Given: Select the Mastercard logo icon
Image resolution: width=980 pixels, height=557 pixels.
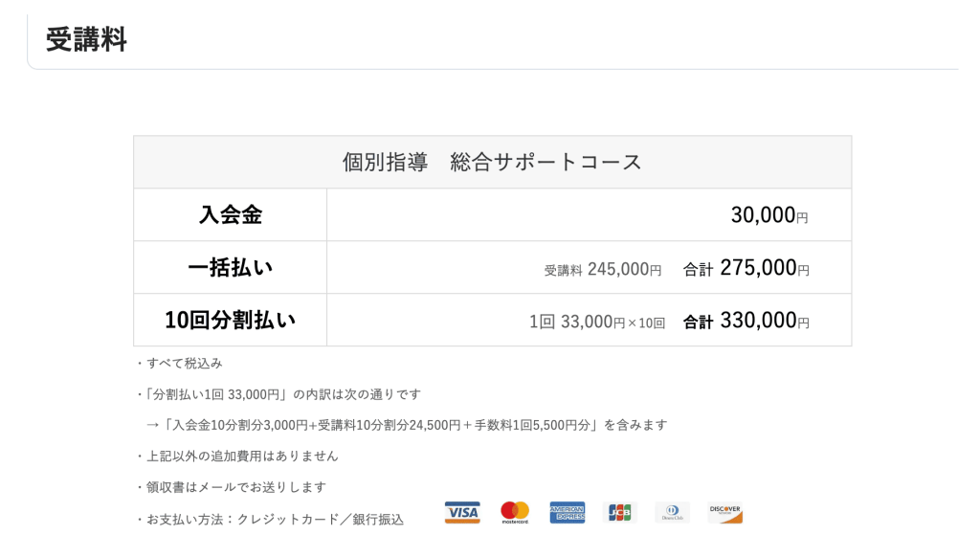Looking at the screenshot, I should click(515, 512).
